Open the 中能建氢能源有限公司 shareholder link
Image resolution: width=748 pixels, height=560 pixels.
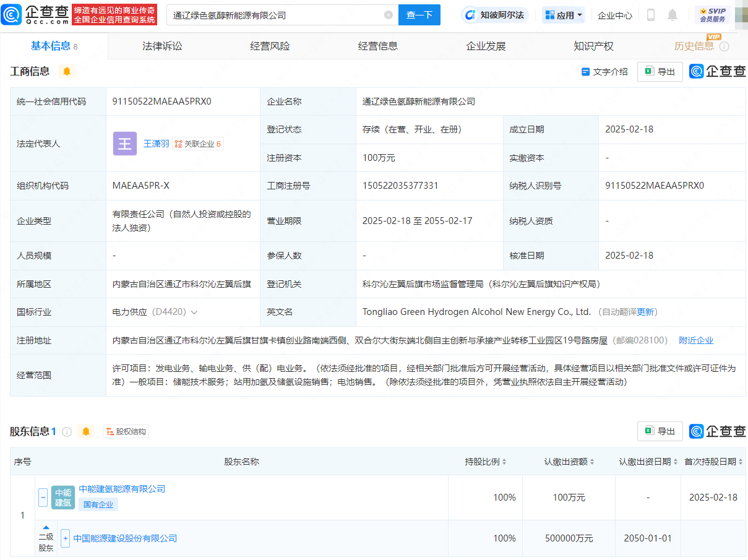(x=122, y=489)
